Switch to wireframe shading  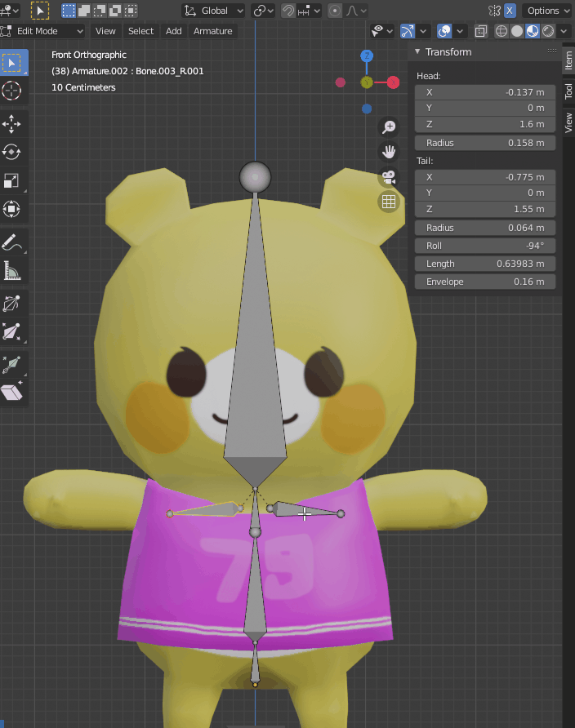click(501, 31)
